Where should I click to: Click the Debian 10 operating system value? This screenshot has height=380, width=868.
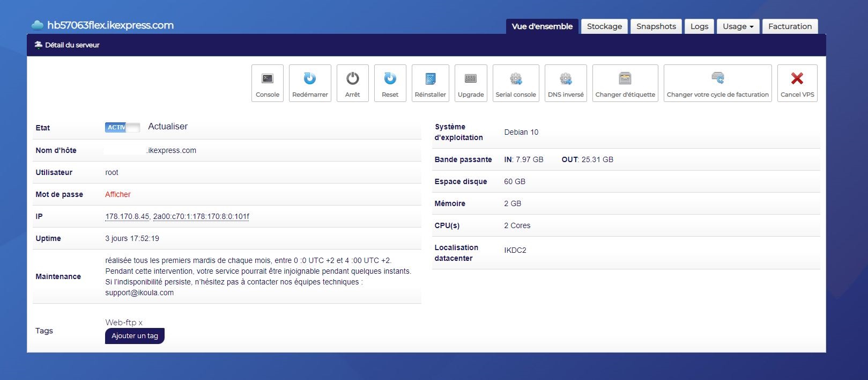[521, 132]
